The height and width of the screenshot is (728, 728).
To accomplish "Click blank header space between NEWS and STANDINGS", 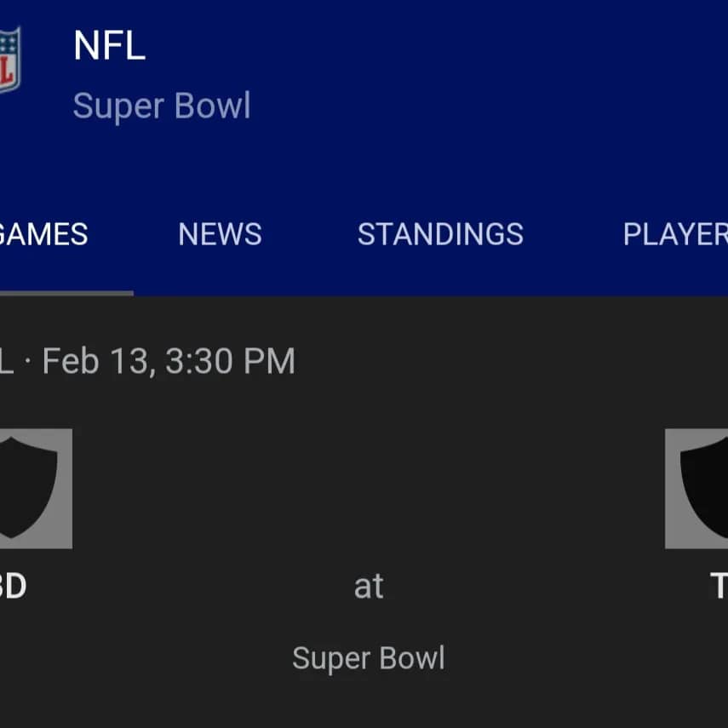I will point(309,234).
